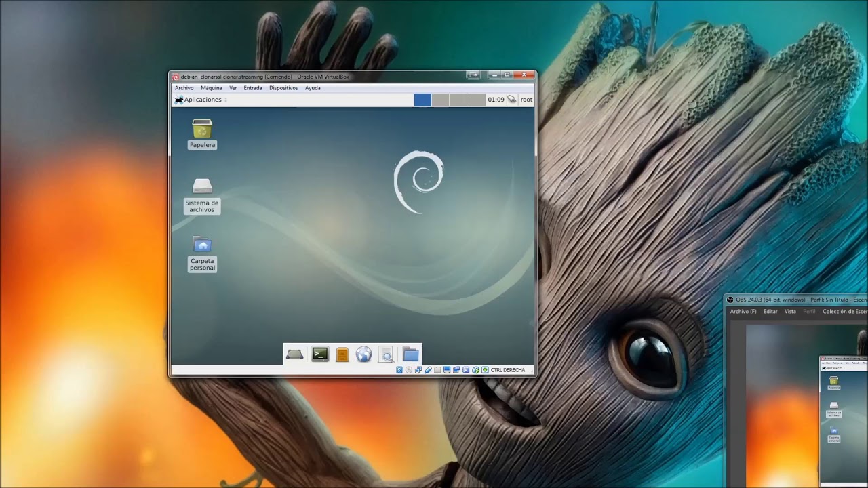Open VirtualBox Ayuda menu
Image resolution: width=868 pixels, height=488 pixels.
[313, 88]
